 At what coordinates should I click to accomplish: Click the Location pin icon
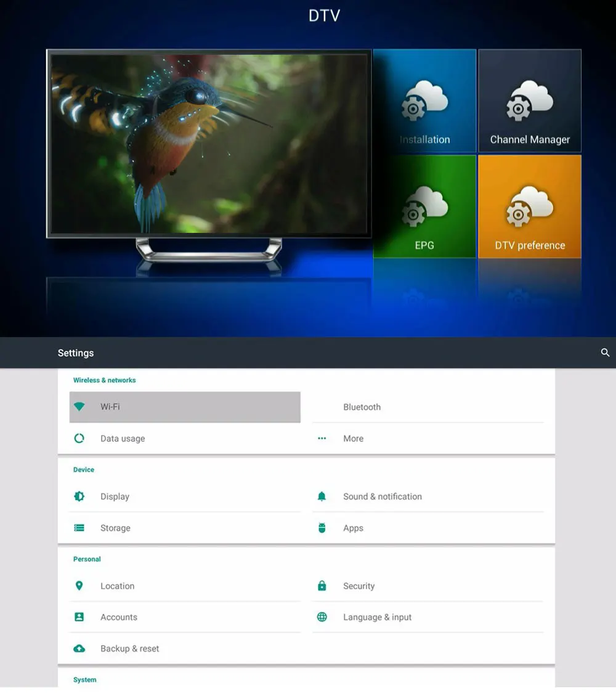pos(79,586)
